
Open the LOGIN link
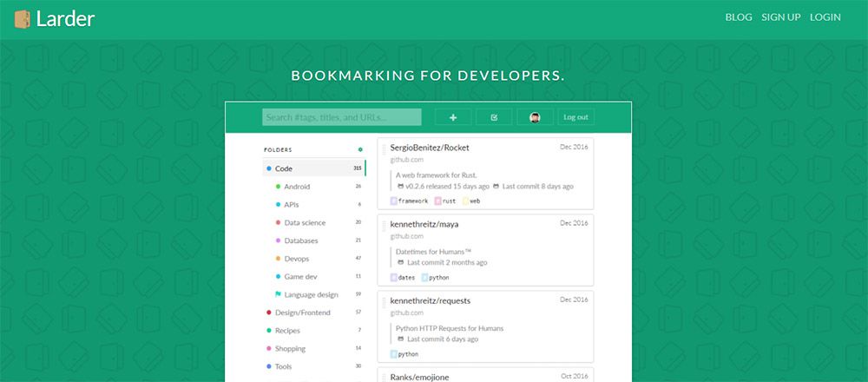pyautogui.click(x=825, y=17)
